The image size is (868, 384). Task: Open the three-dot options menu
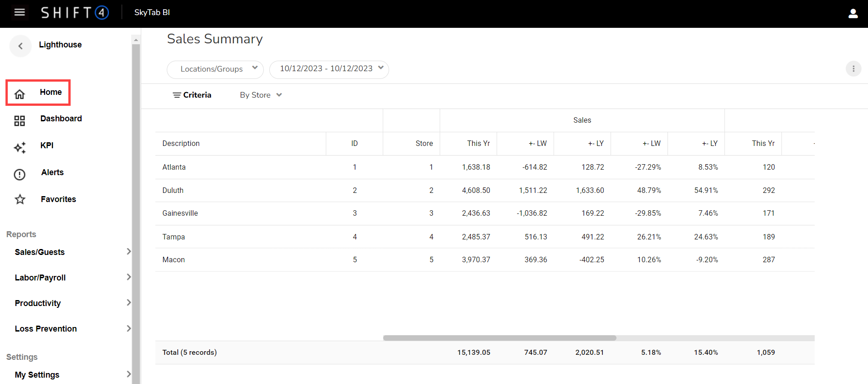click(853, 69)
